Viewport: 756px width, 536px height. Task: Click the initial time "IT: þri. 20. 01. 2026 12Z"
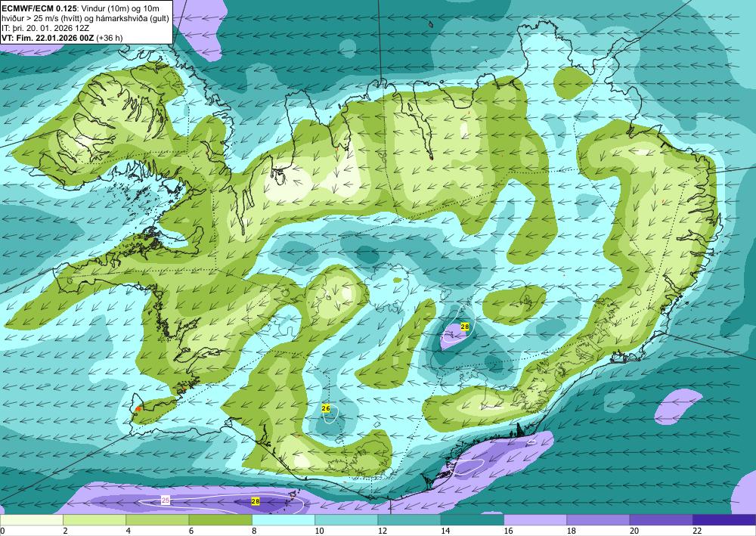point(46,28)
